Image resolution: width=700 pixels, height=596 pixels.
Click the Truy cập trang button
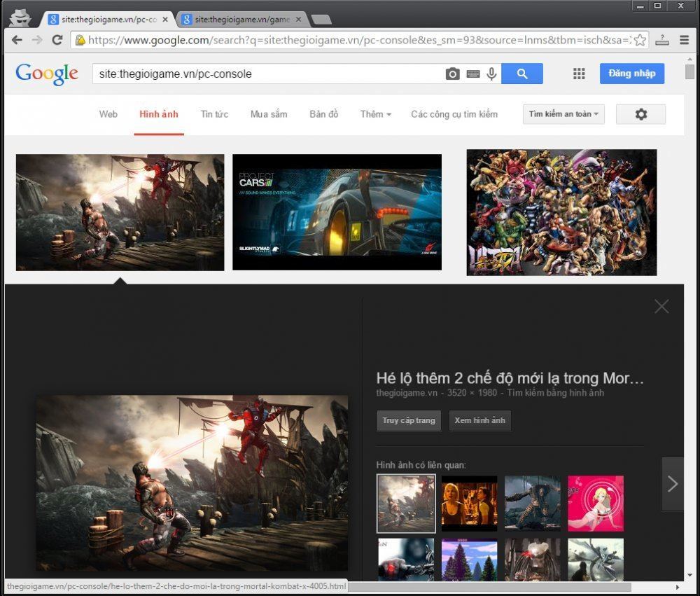[x=409, y=421]
